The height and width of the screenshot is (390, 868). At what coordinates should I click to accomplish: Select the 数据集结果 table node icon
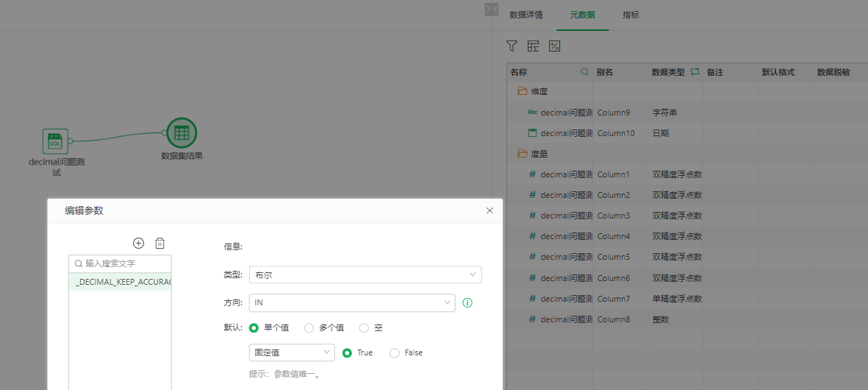coord(182,133)
